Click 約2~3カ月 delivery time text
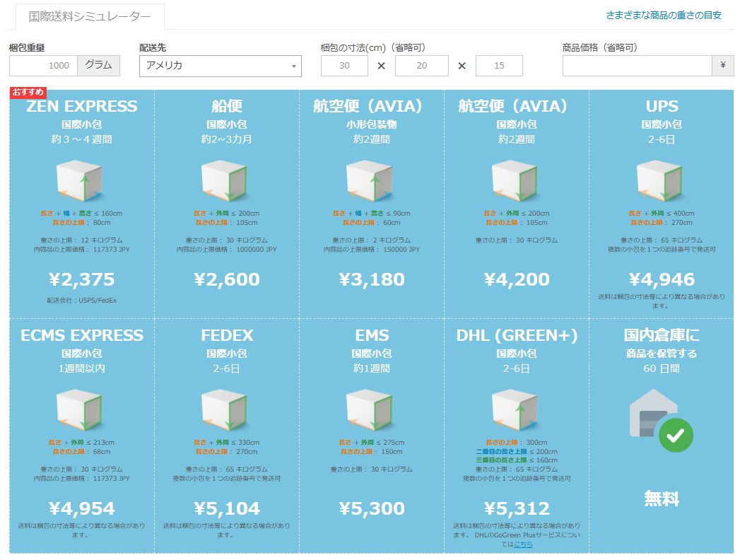The height and width of the screenshot is (560, 740). coord(227,139)
